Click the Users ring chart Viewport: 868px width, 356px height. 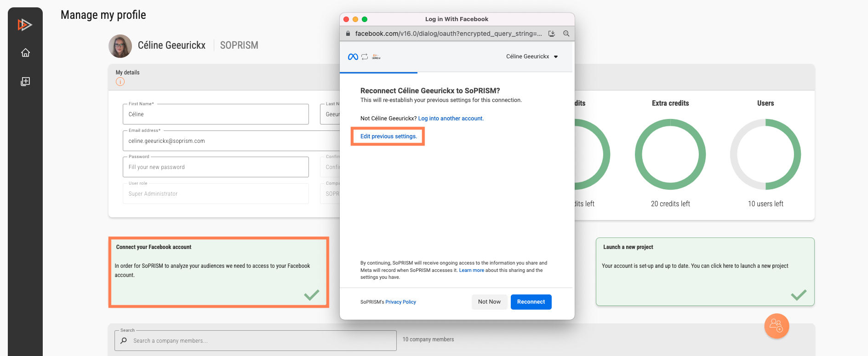pyautogui.click(x=765, y=154)
